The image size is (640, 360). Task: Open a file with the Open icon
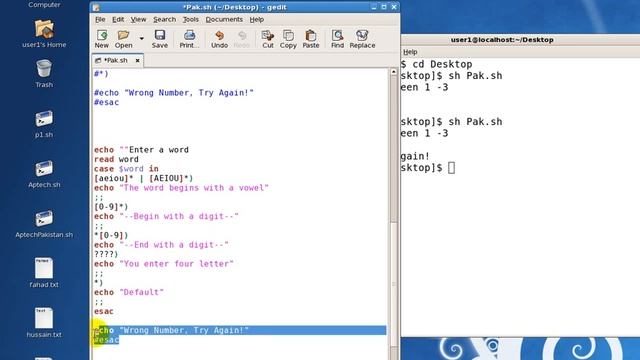pos(123,39)
